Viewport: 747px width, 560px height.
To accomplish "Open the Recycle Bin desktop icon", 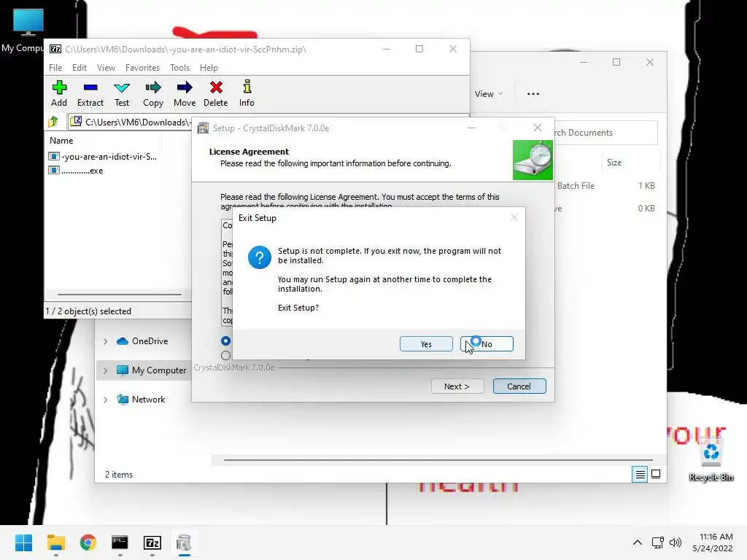I will tap(711, 459).
